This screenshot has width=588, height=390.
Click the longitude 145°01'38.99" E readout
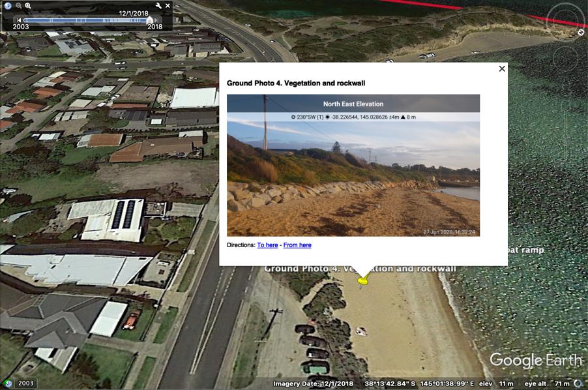447,383
